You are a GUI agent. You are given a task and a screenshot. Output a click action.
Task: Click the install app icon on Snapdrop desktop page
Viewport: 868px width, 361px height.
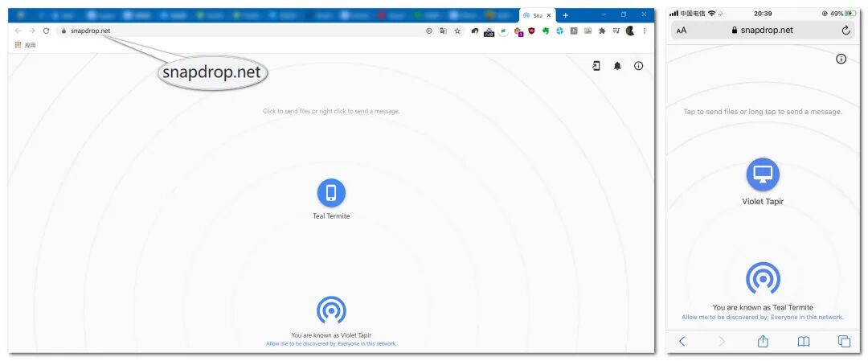[596, 66]
